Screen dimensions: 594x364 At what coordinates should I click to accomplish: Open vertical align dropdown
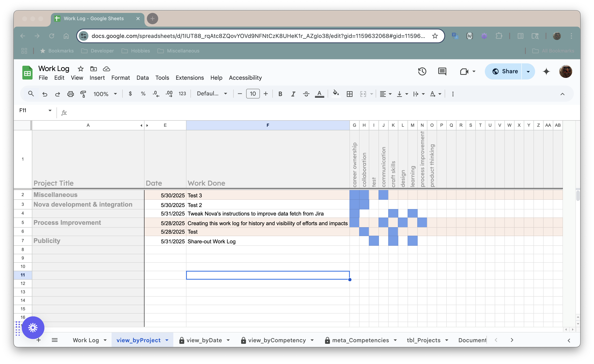tap(402, 94)
